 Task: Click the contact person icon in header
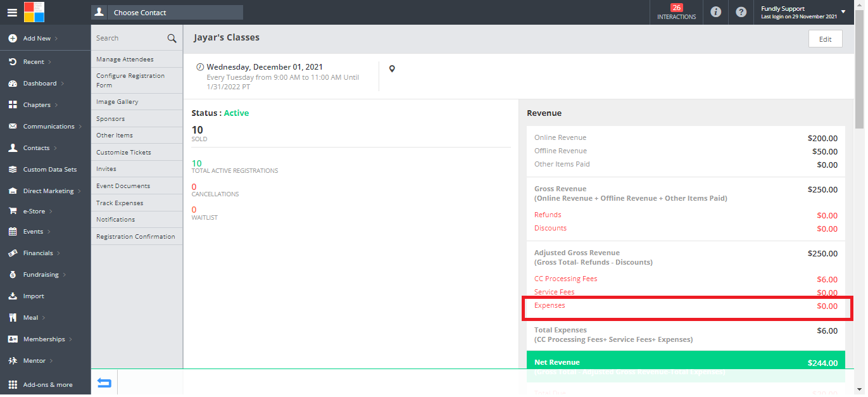click(99, 12)
